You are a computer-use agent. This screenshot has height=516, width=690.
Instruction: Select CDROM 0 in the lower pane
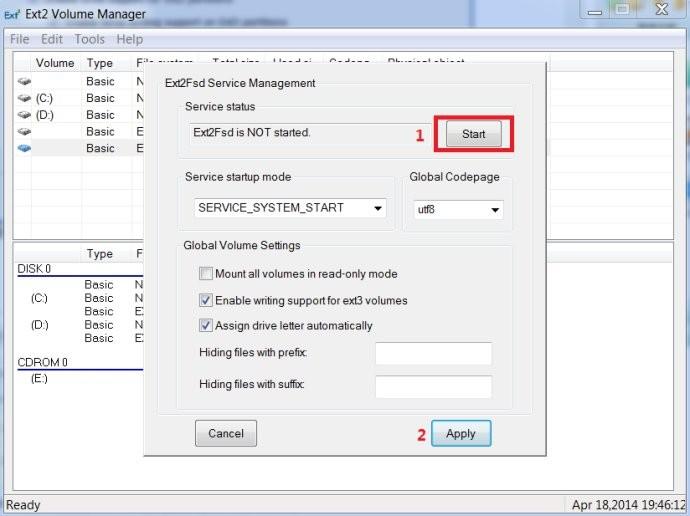(x=42, y=362)
